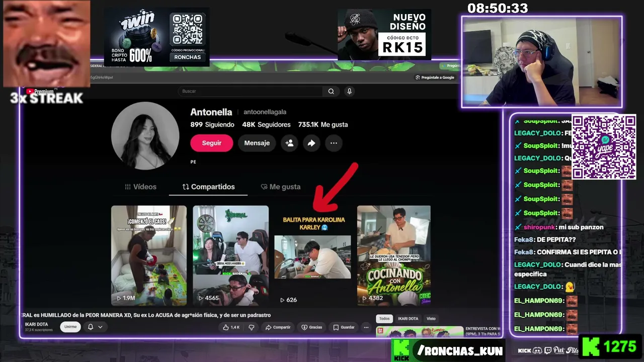Click the Compartir share button
Image resolution: width=644 pixels, height=362 pixels.
pyautogui.click(x=278, y=327)
